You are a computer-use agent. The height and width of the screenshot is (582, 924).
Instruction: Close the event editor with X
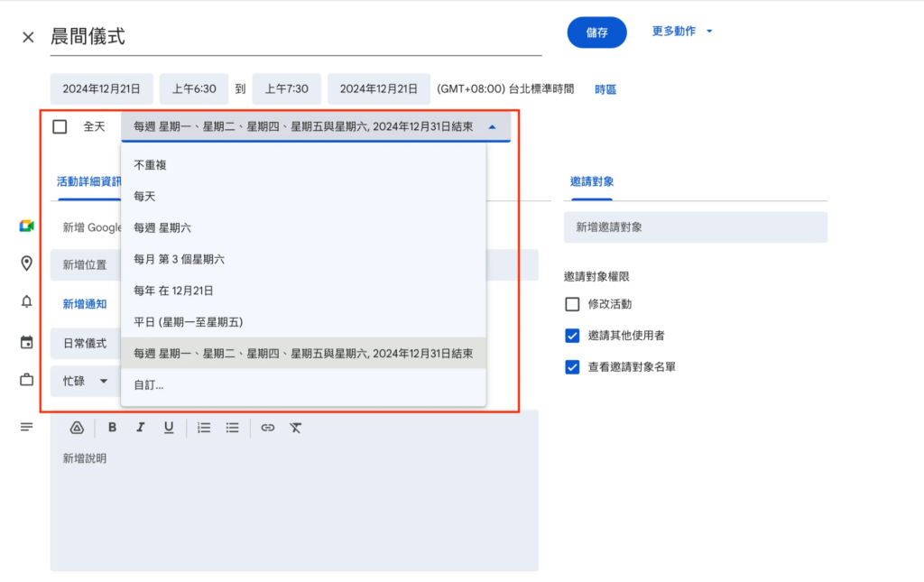(x=28, y=37)
